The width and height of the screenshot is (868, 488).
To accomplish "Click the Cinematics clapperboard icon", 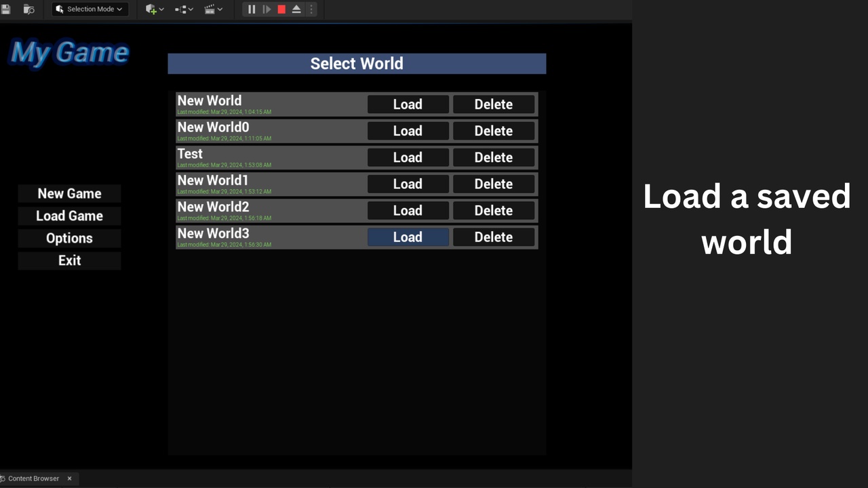I will click(210, 9).
